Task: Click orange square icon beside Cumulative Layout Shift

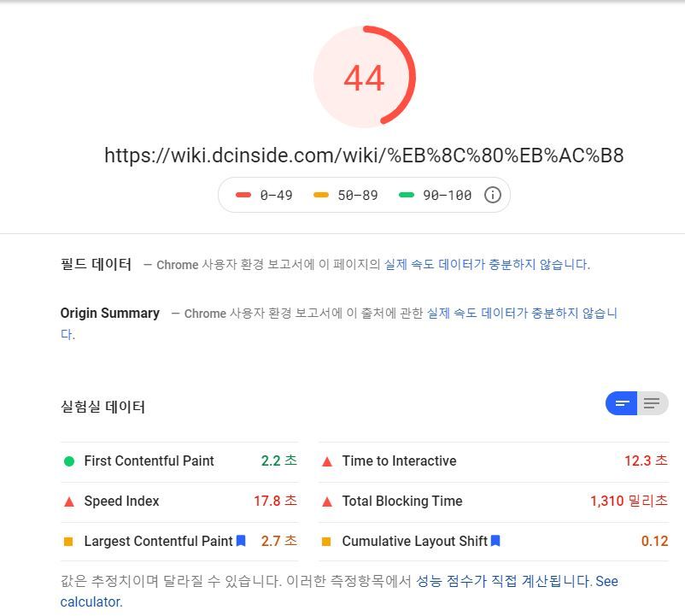Action: [326, 542]
